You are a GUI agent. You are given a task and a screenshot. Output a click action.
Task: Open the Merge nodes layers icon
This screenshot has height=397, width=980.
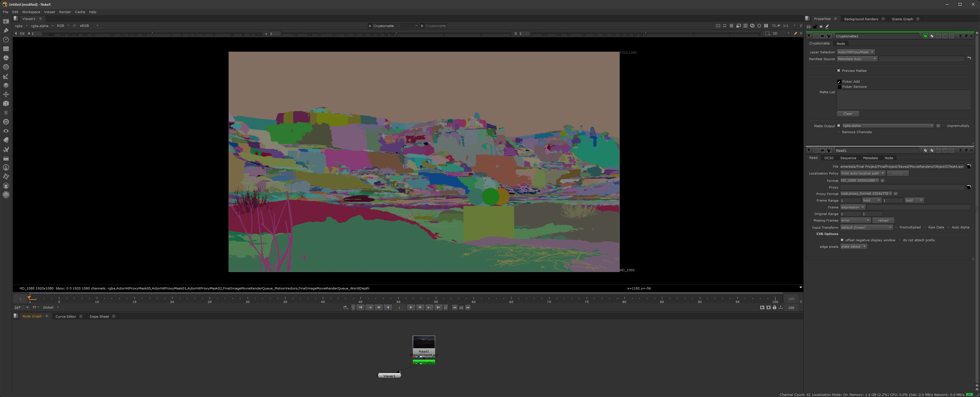(6, 85)
